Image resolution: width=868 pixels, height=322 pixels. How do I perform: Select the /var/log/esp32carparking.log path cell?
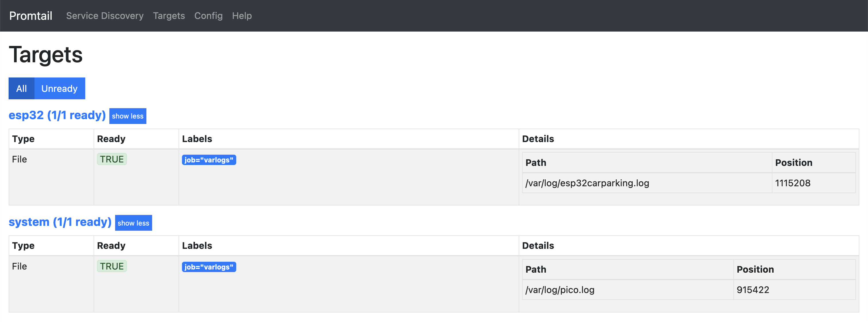[x=587, y=183]
